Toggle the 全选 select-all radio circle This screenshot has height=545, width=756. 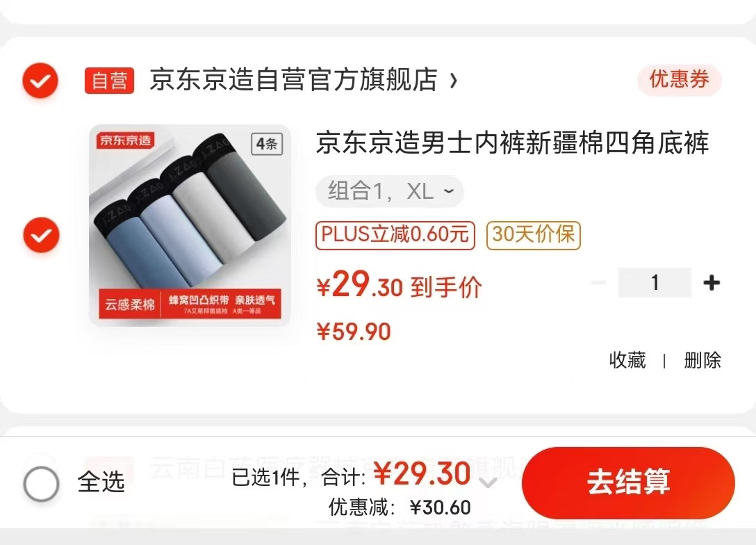41,483
